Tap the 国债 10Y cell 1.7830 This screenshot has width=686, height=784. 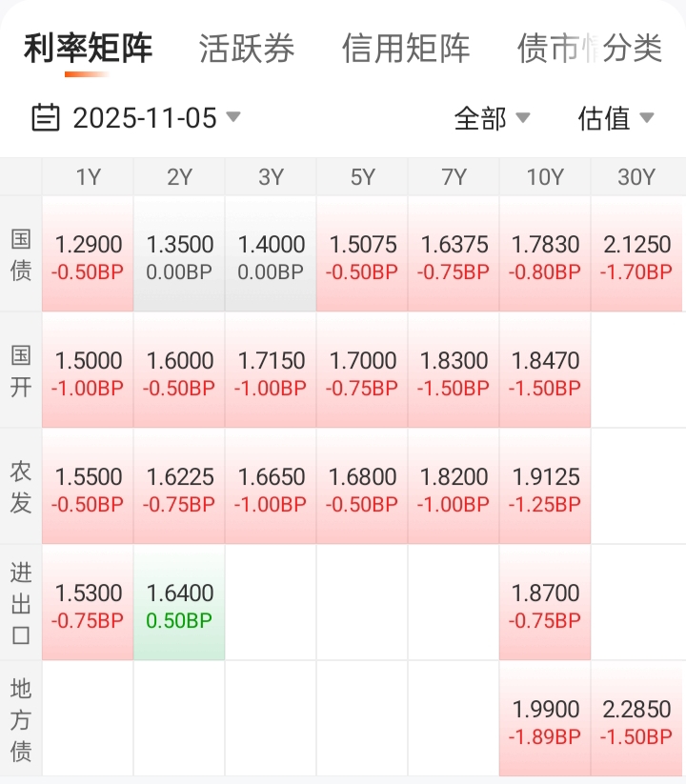point(545,255)
